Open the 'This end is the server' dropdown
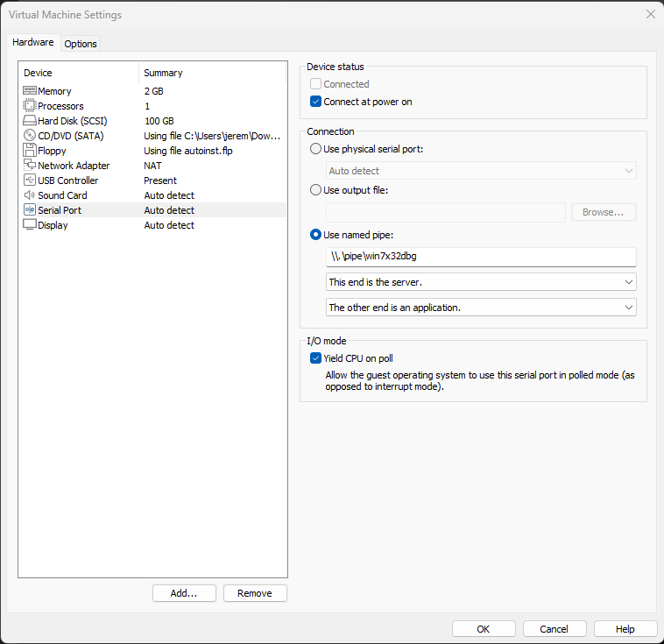 click(x=481, y=282)
